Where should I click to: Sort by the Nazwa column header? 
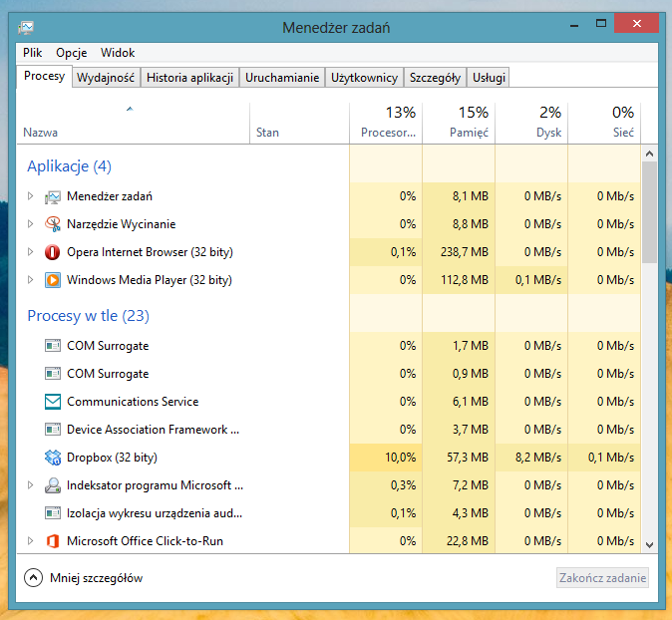(x=134, y=124)
